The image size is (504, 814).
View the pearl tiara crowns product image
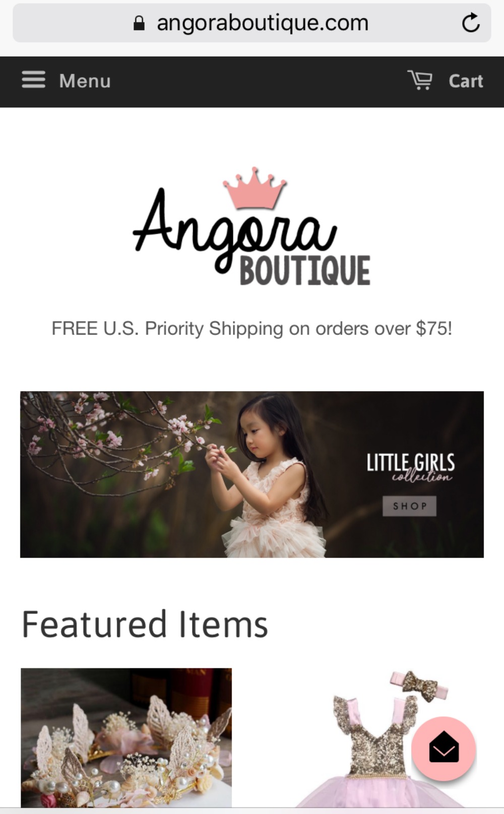126,738
